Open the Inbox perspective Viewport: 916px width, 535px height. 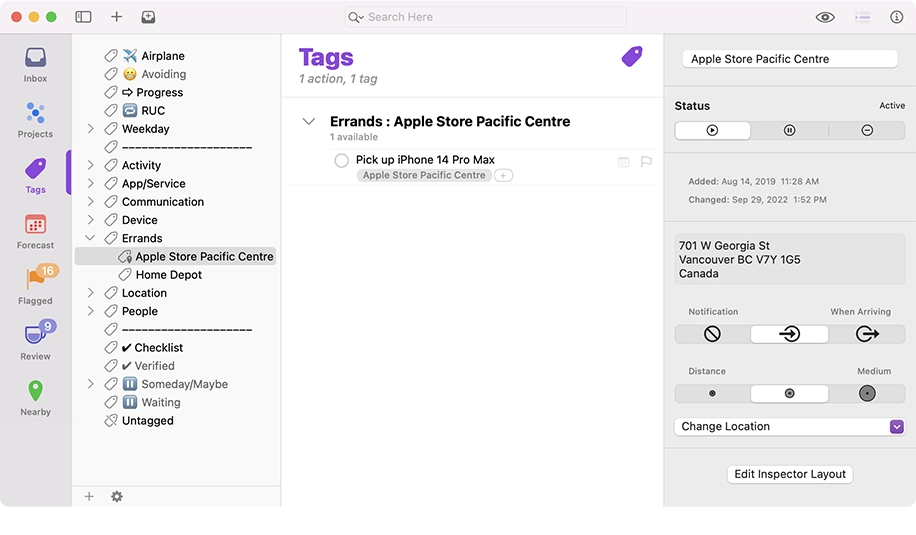[35, 65]
